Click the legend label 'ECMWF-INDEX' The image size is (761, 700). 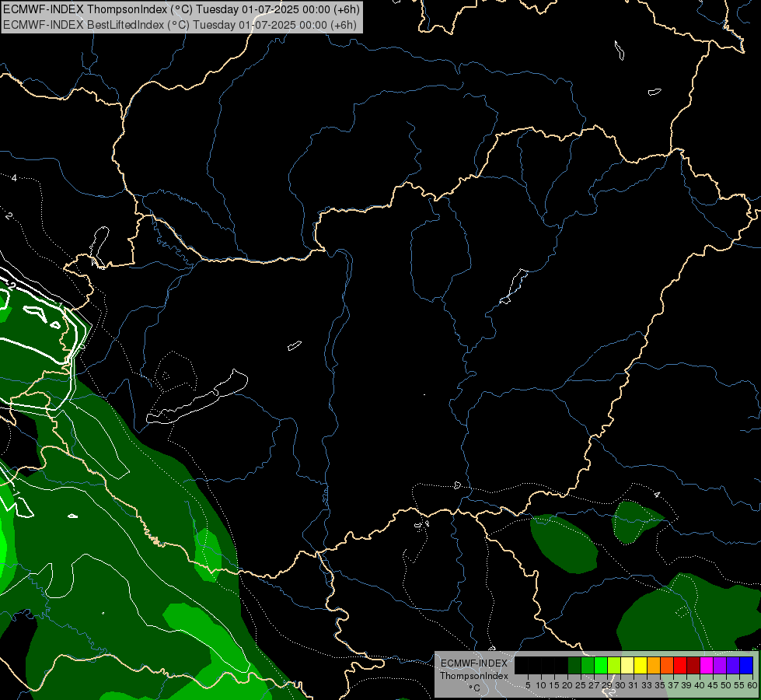pos(474,663)
